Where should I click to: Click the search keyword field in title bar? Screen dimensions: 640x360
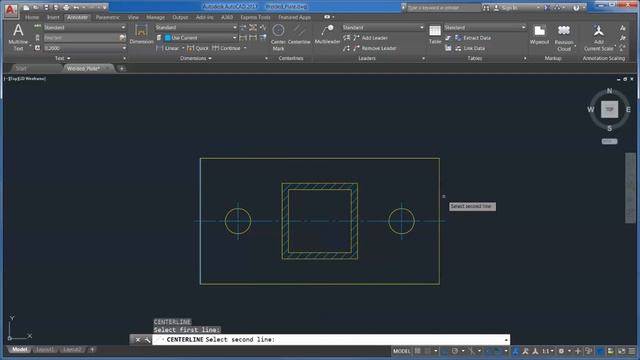point(443,8)
